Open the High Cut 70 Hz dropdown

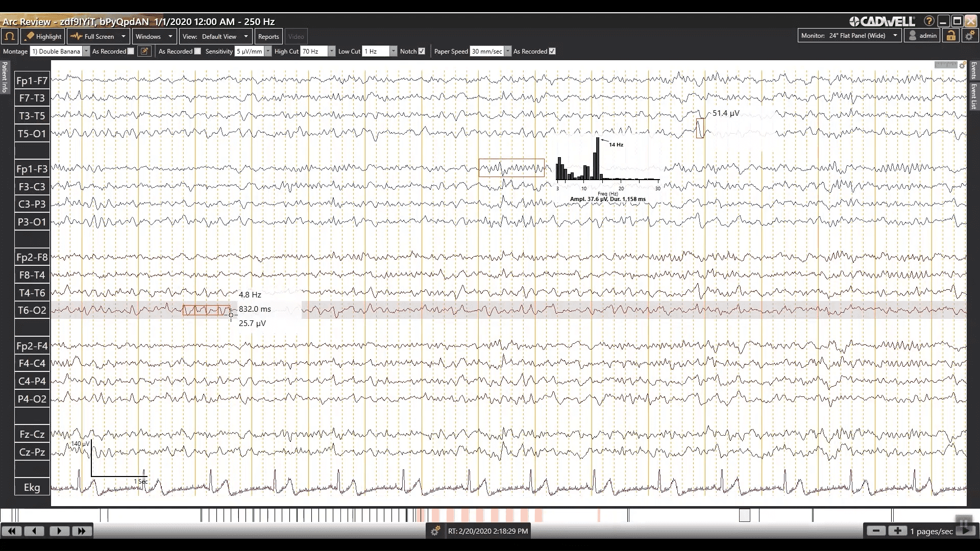[332, 51]
